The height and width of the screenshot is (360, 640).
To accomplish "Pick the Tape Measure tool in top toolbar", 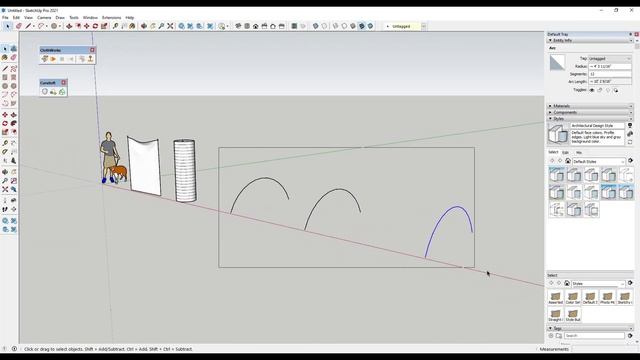I will point(116,26).
